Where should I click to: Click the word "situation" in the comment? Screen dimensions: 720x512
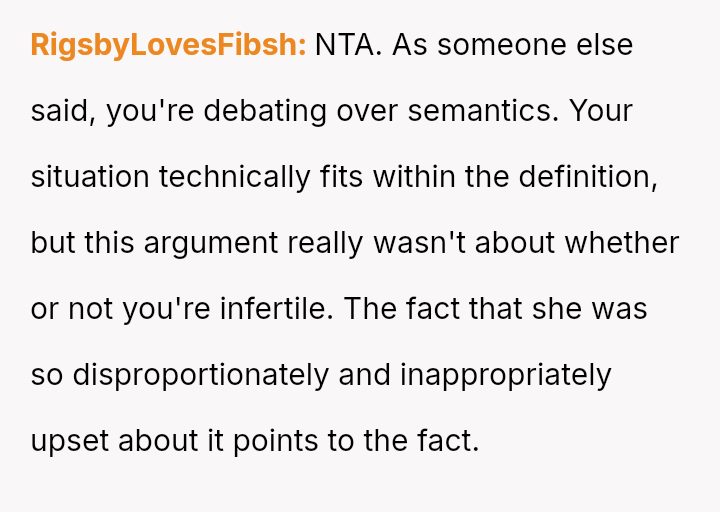[90, 177]
